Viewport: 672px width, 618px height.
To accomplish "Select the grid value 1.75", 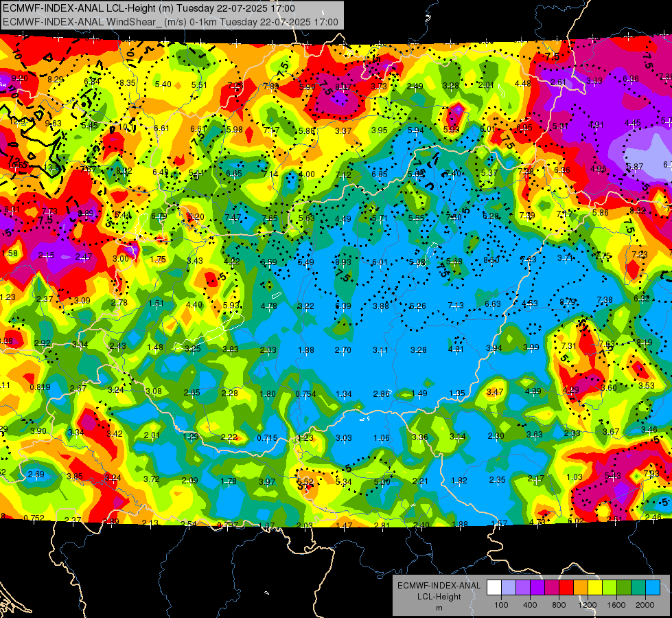I will (x=158, y=260).
